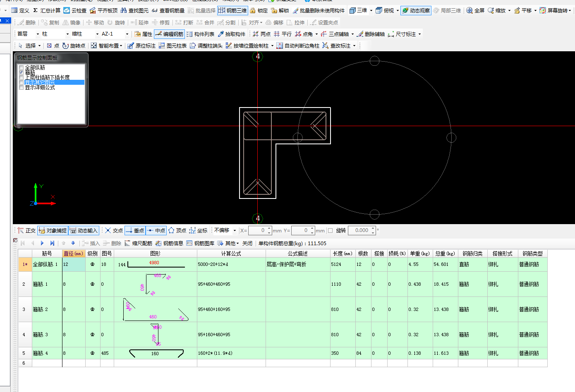This screenshot has height=392, width=575.
Task: Toggle 动态输入 dynamic input
Action: [x=84, y=230]
